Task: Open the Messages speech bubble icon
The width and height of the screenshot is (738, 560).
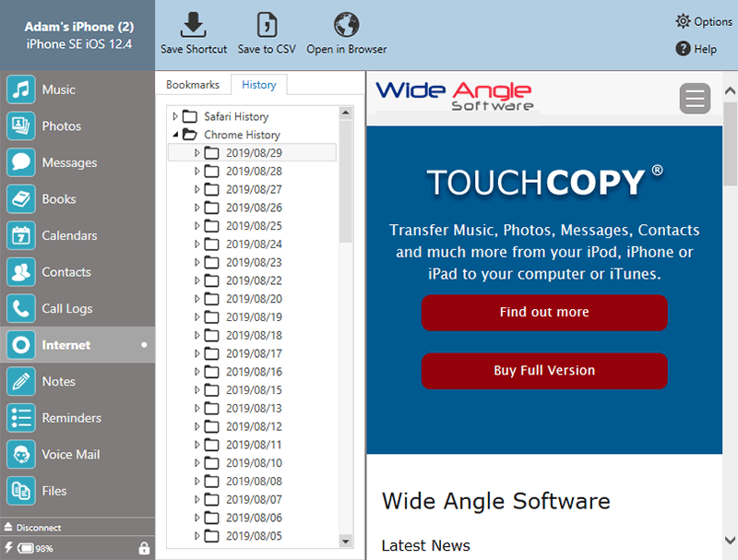Action: (20, 162)
